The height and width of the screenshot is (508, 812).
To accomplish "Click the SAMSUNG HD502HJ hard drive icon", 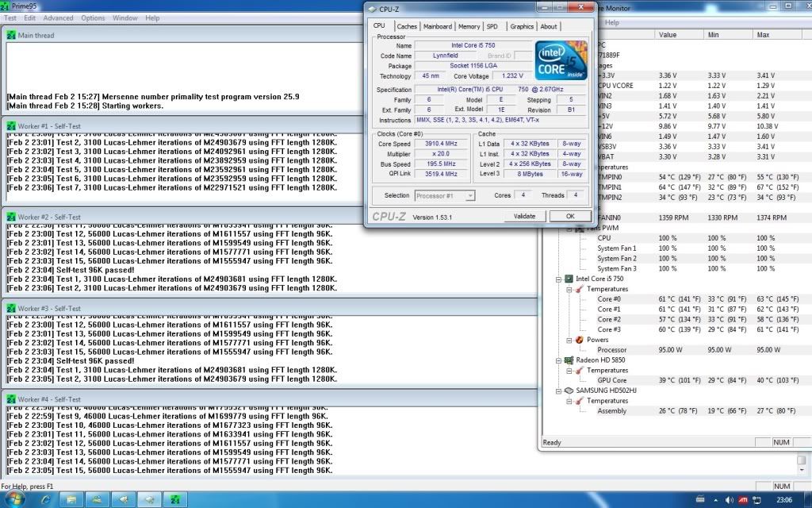I will pos(569,391).
